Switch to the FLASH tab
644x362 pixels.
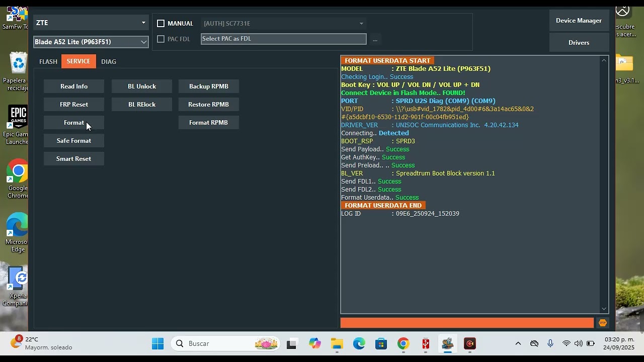click(x=48, y=61)
